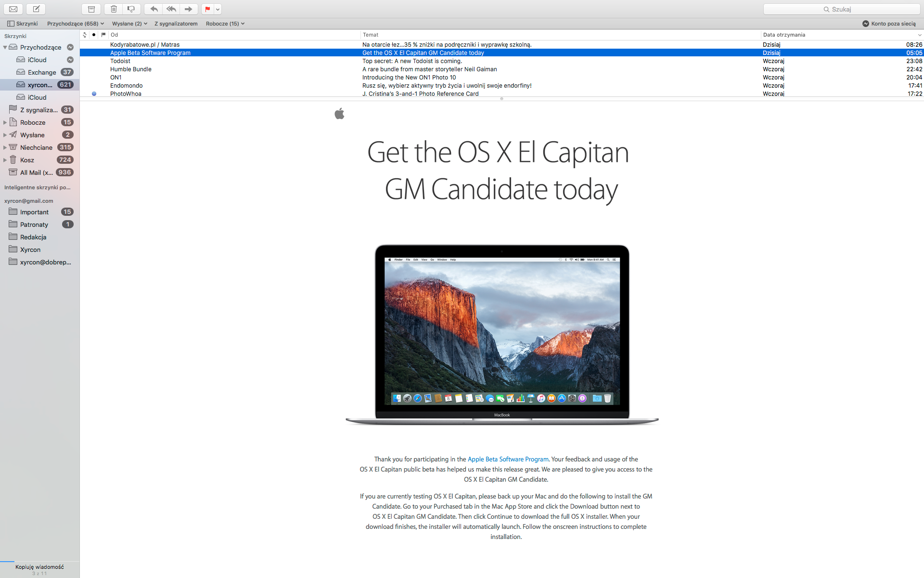Click the Kopiuję wiadomość activity status
The image size is (924, 578).
coord(39,567)
